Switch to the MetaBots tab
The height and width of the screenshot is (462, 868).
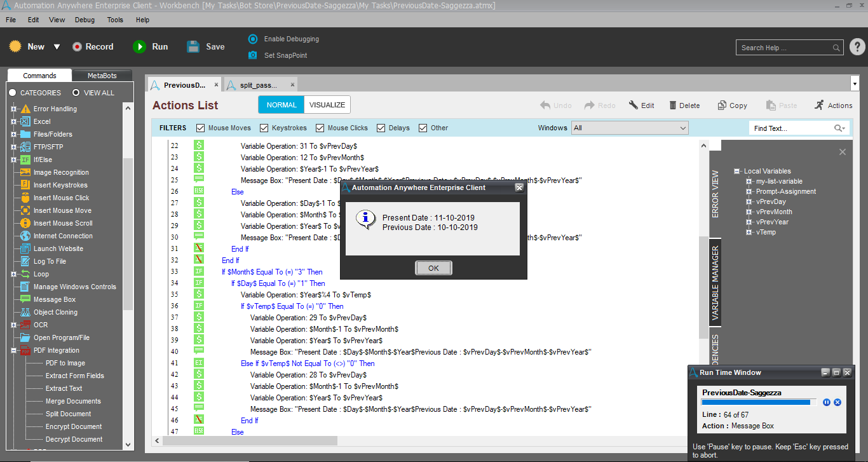coord(102,76)
